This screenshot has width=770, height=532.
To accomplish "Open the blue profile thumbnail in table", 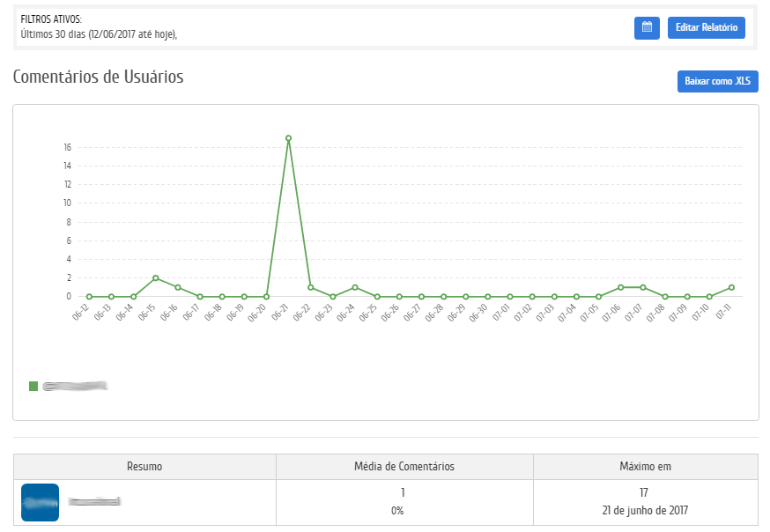I will pos(40,502).
